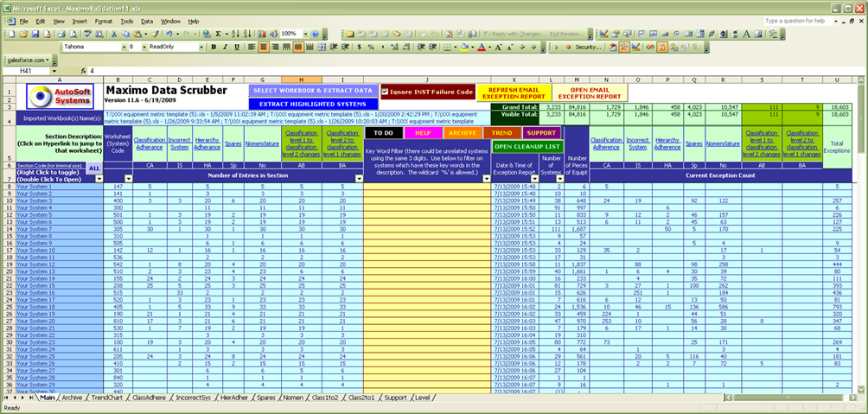
Task: Open the Data menu
Action: pyautogui.click(x=147, y=21)
